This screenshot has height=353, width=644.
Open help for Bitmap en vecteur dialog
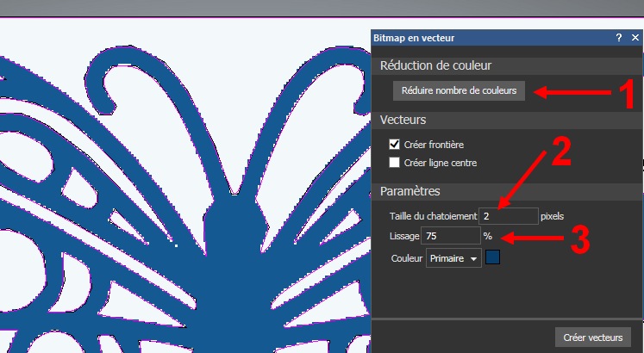click(619, 38)
